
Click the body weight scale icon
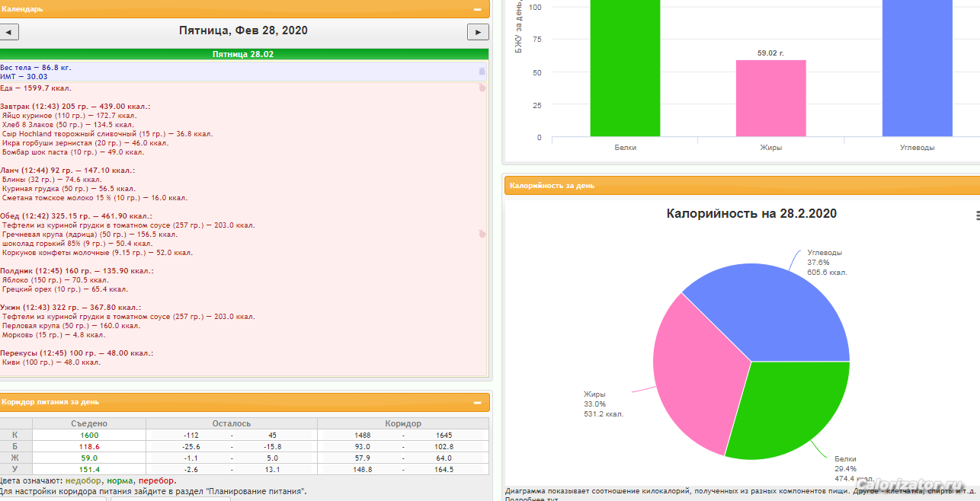[481, 72]
